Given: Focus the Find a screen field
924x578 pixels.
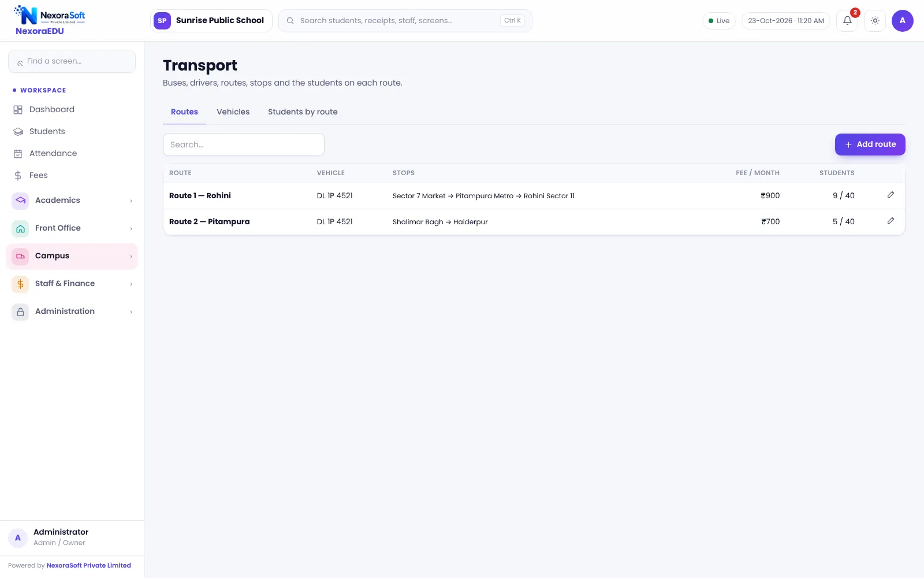Looking at the screenshot, I should pyautogui.click(x=72, y=61).
